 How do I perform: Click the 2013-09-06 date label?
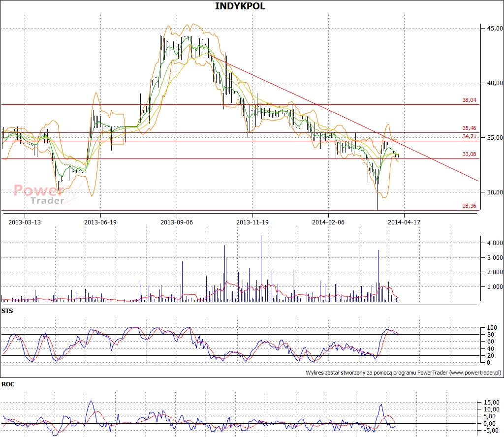pos(177,222)
